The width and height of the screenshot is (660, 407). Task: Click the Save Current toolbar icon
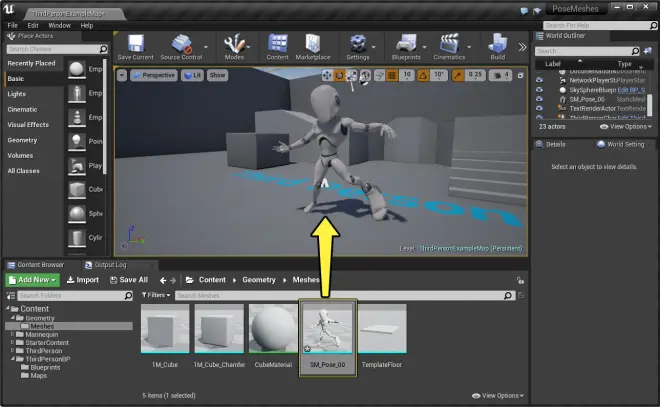coord(136,43)
